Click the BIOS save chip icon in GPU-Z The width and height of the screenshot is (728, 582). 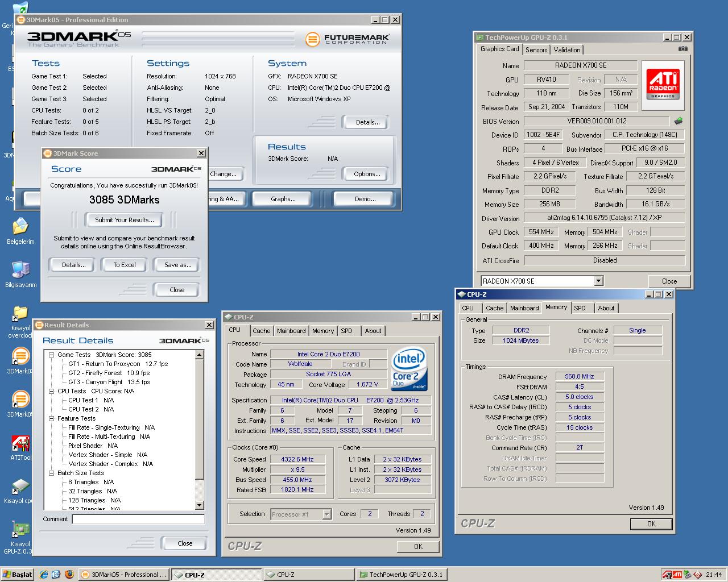pos(679,121)
